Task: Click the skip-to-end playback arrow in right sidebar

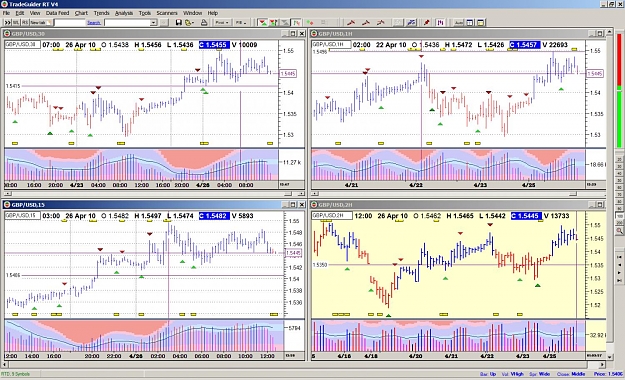Action: click(619, 280)
